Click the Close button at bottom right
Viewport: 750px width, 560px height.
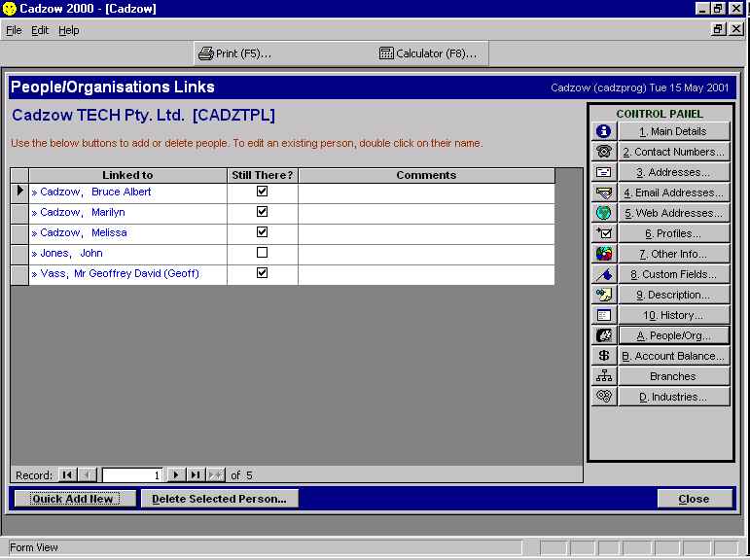pos(694,499)
